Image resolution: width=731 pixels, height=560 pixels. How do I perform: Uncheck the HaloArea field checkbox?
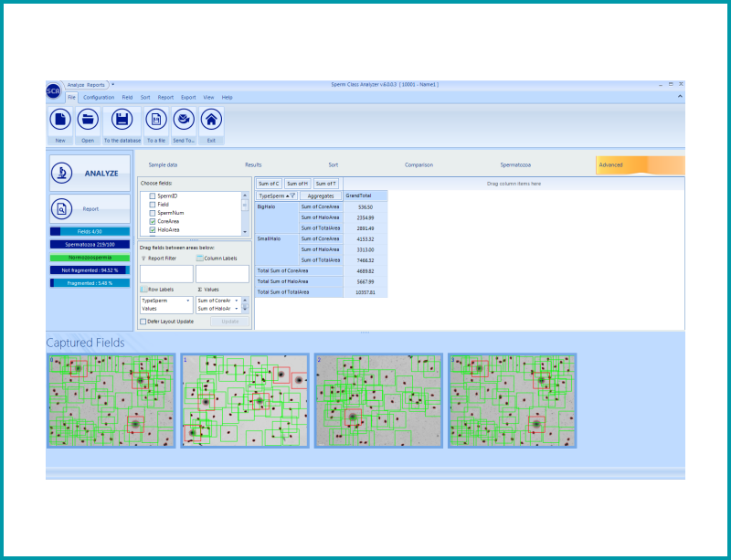[x=152, y=230]
